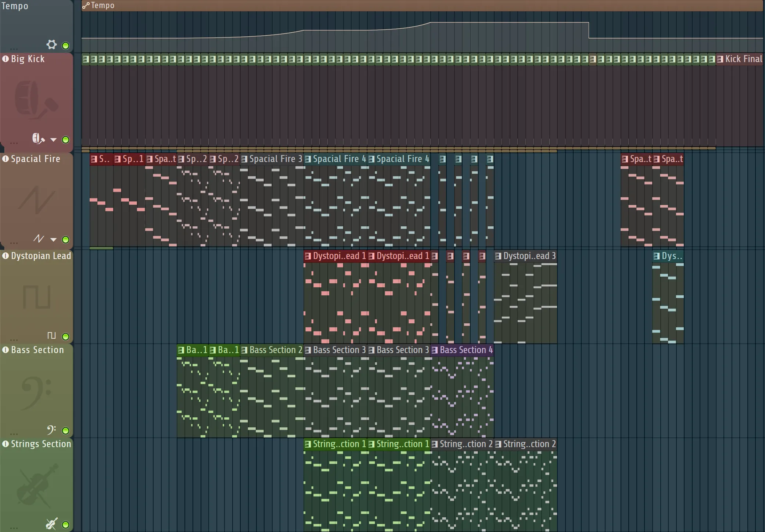This screenshot has height=532, width=765.
Task: Expand the Big Kick track dropdown arrow
Action: (x=54, y=140)
